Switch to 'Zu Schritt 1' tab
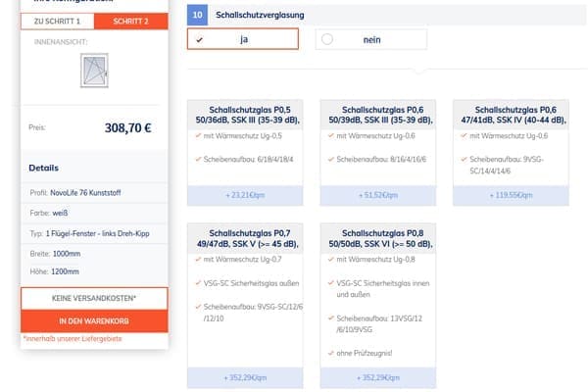 (x=58, y=21)
